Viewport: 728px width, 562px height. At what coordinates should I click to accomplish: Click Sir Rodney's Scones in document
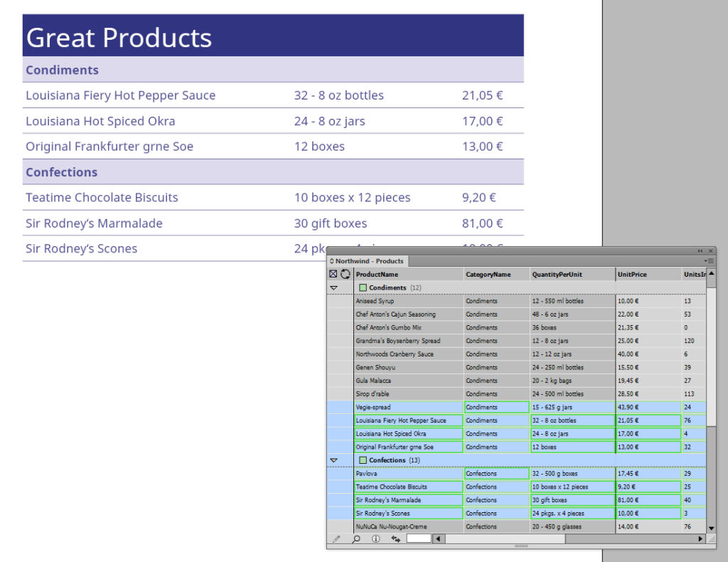(81, 248)
